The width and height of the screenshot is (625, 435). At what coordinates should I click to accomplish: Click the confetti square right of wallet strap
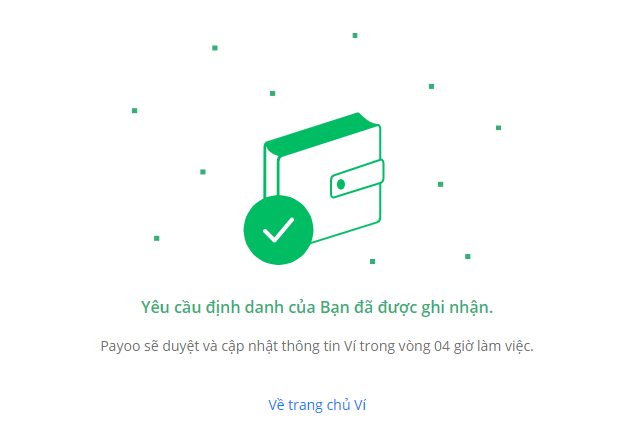coord(440,184)
